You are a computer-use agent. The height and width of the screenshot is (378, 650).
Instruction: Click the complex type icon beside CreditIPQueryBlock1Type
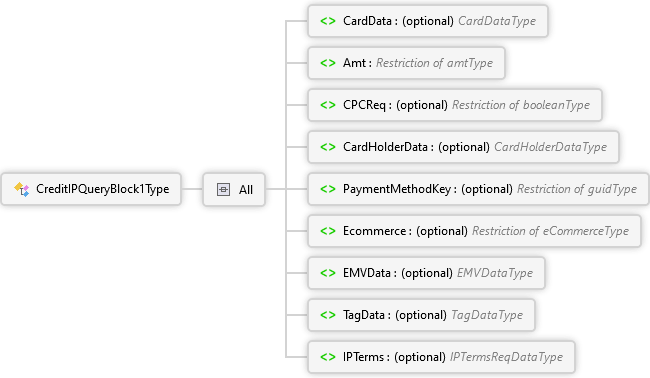(22, 189)
